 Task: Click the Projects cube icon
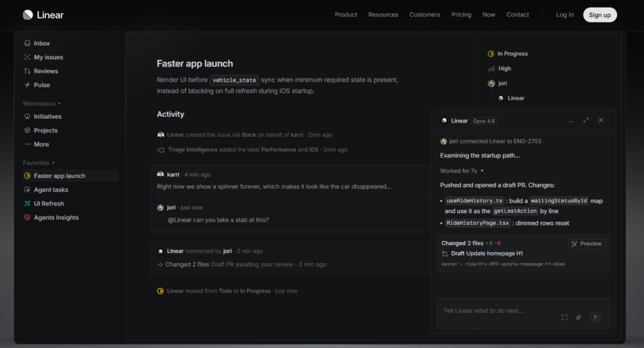point(27,131)
